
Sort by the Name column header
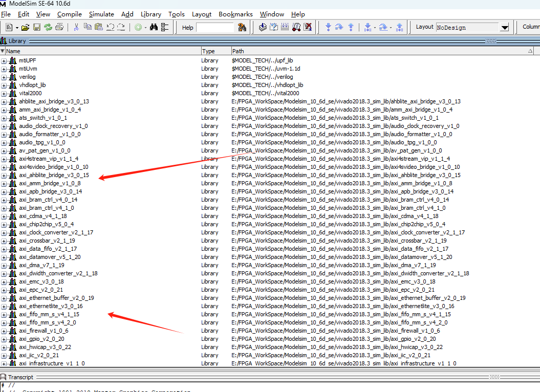103,51
